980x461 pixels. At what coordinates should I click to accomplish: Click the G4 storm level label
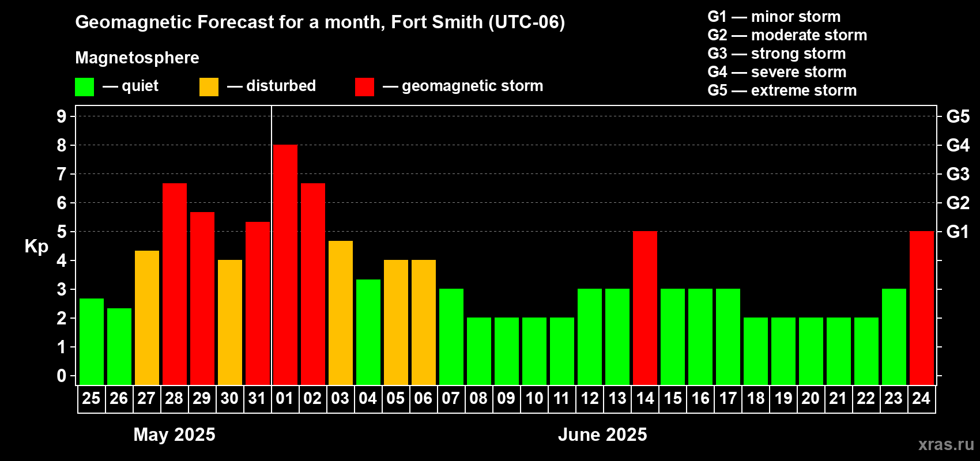(958, 145)
